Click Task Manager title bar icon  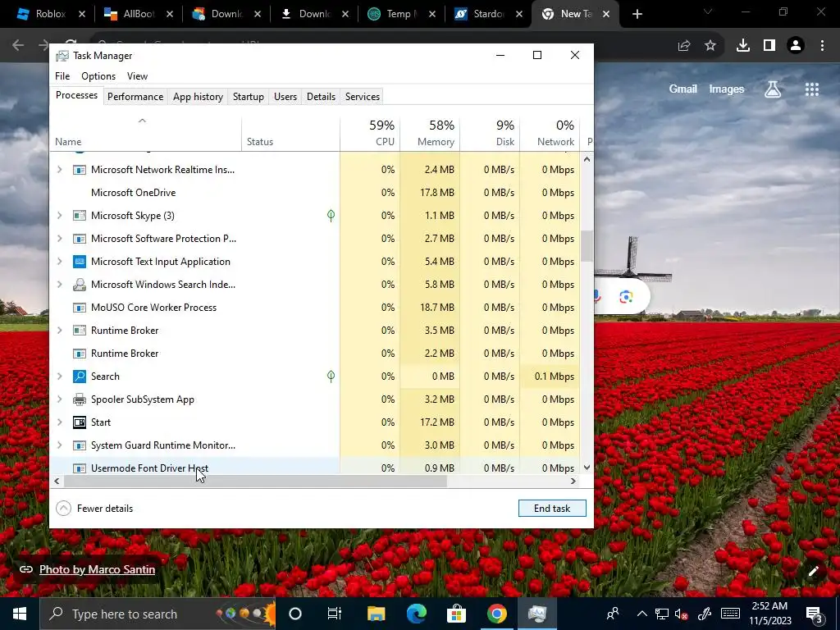tap(62, 56)
